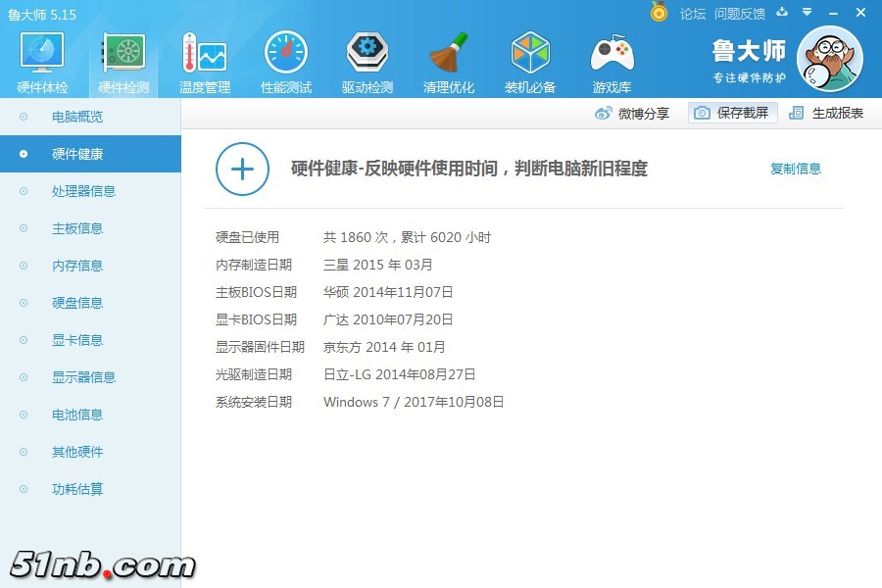Click radio bullet beside 电脑概览
Viewport: 882px width, 588px height.
pos(24,117)
